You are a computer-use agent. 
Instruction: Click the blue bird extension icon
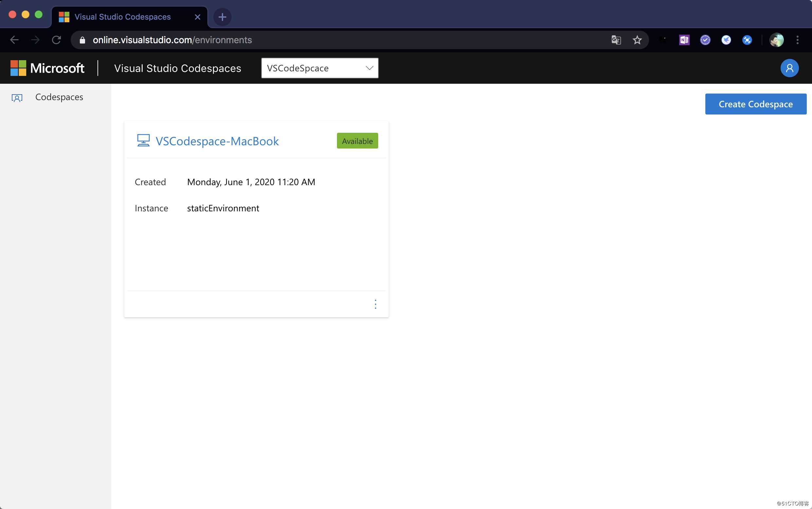pyautogui.click(x=726, y=40)
